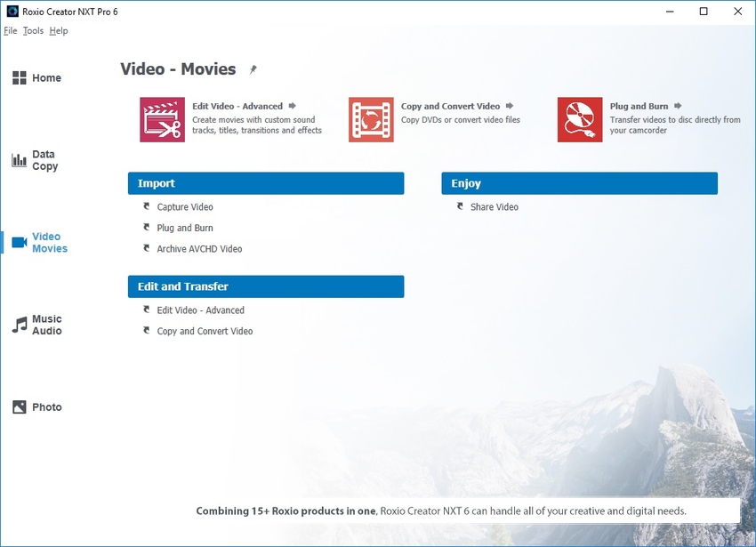Pin the Video - Movies page

point(253,69)
